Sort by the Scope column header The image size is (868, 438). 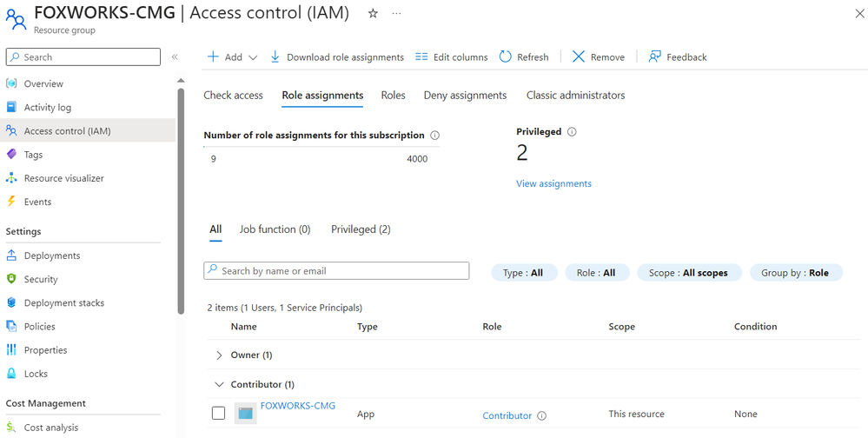tap(621, 327)
